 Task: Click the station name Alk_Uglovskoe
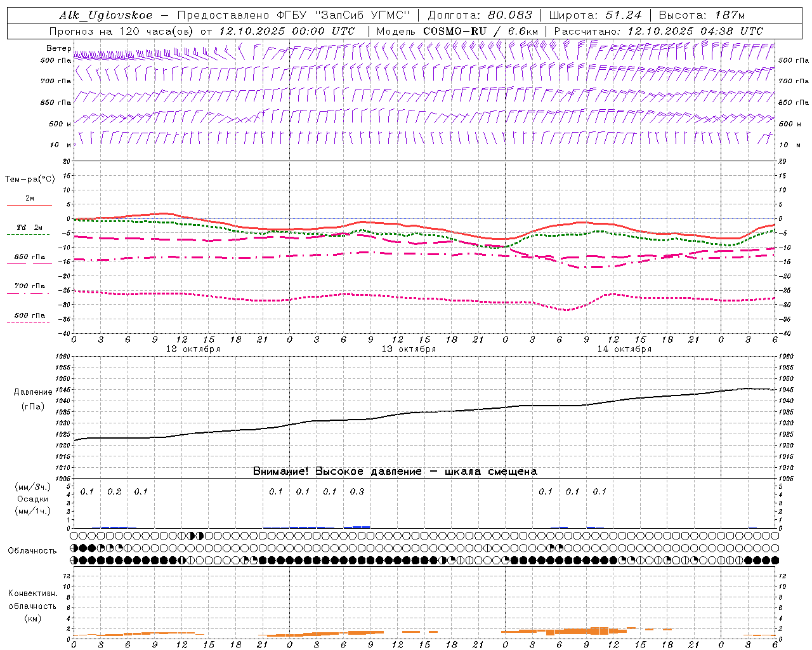point(106,15)
